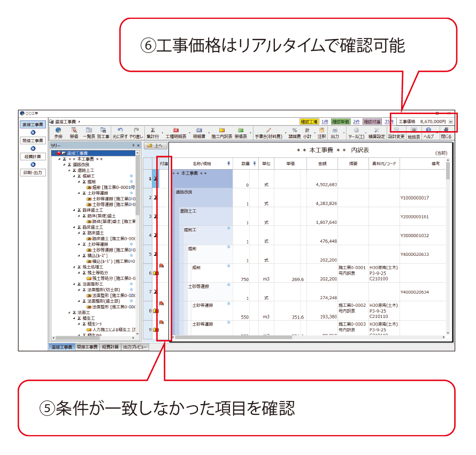Toggle the pin on 名称/規格 column header

pyautogui.click(x=229, y=163)
